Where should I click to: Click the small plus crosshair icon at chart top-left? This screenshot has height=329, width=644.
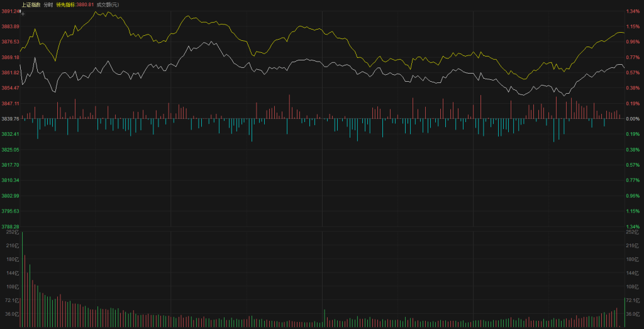[x=23, y=13]
